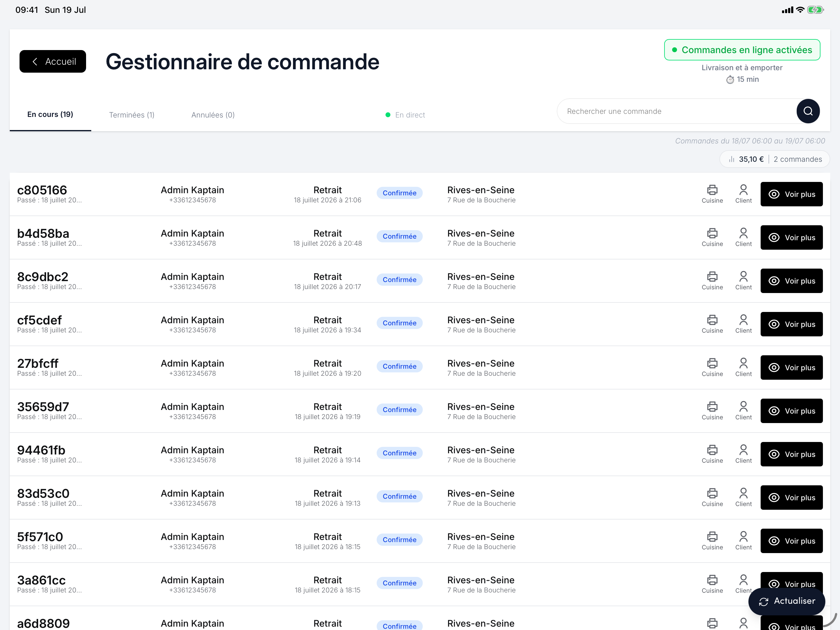Tap the Wi-Fi indicator in status bar
Viewport: 840px width, 630px height.
800,10
